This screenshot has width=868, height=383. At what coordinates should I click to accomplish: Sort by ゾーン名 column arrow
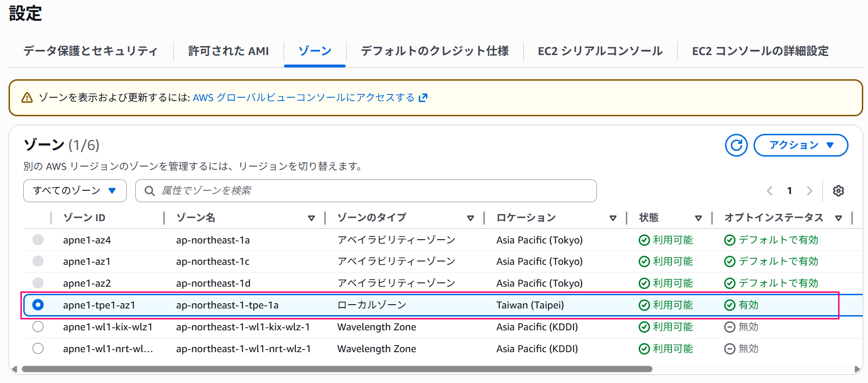coord(311,218)
